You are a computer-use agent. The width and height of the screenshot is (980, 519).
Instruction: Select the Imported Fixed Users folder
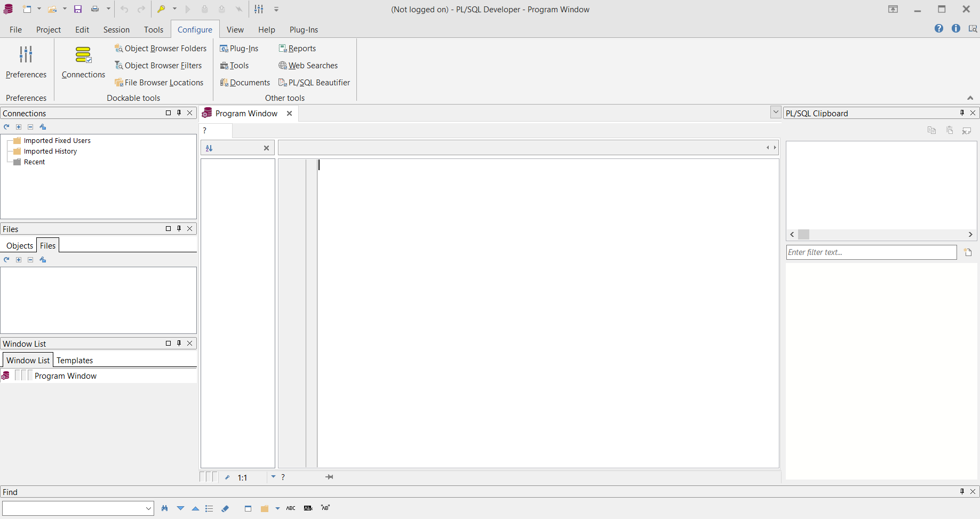click(57, 141)
